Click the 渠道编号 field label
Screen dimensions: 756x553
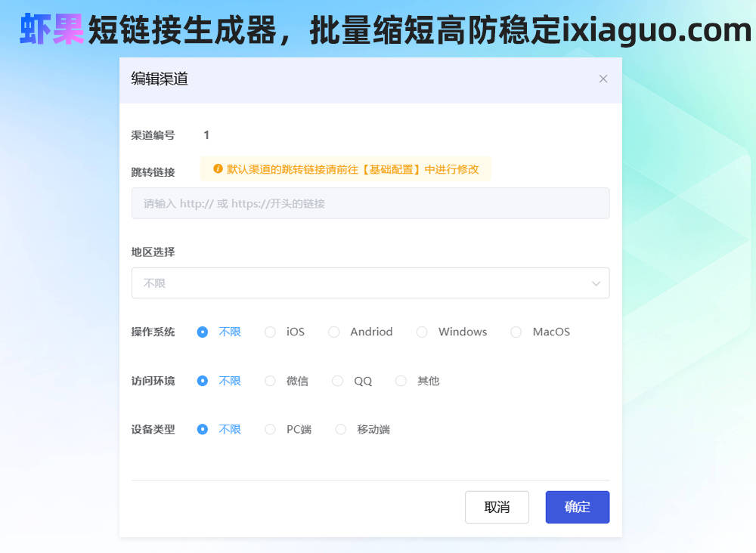click(x=153, y=135)
